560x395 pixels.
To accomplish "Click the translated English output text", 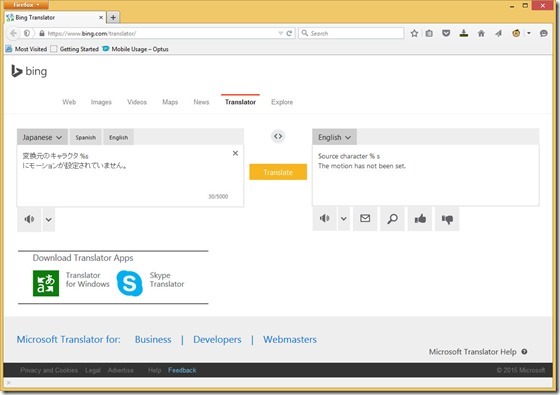I will [361, 161].
